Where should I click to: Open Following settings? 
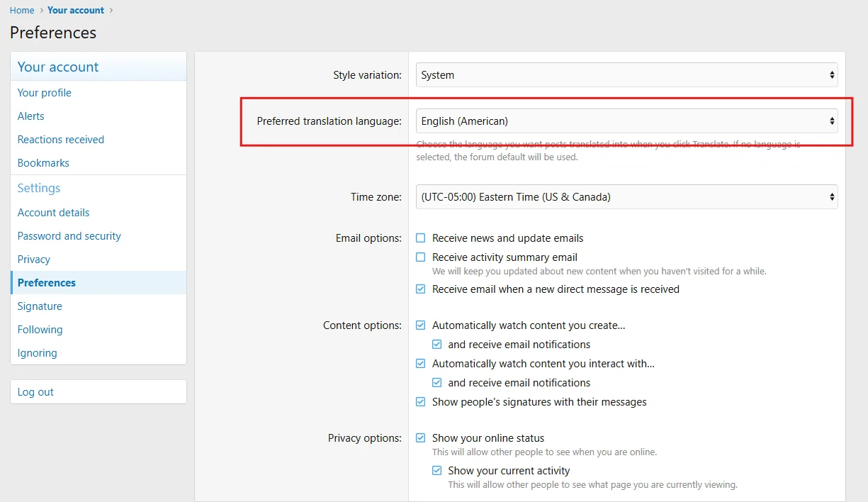coord(98,330)
